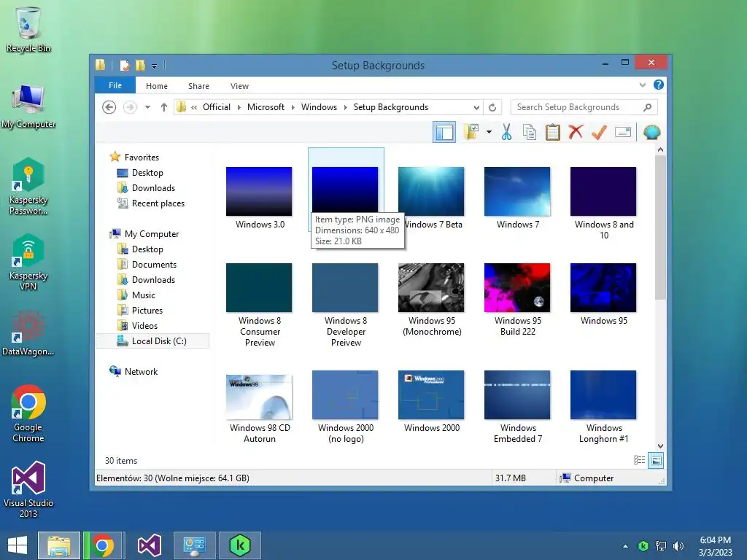Viewport: 747px width, 560px height.
Task: Select the Windows 8 Consumer Preview image
Action: (259, 287)
